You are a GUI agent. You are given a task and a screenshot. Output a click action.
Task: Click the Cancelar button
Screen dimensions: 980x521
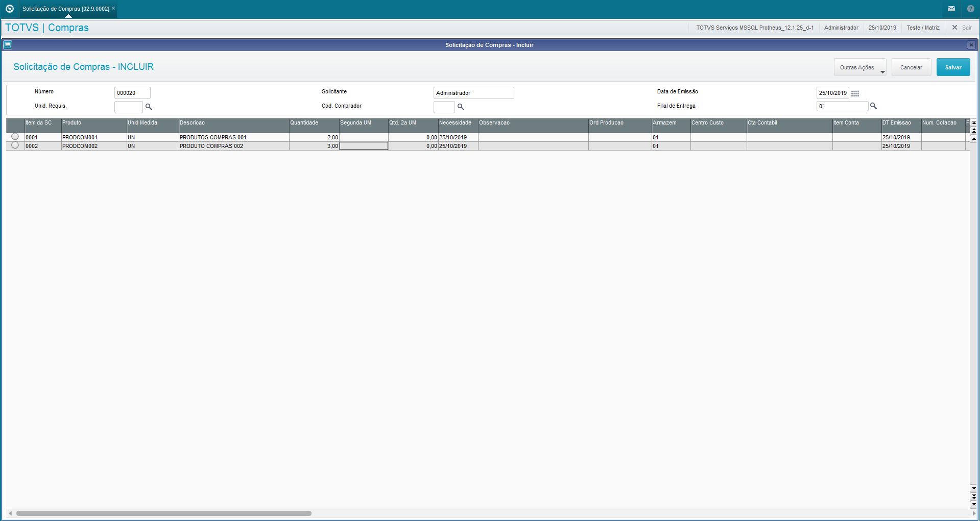click(911, 67)
